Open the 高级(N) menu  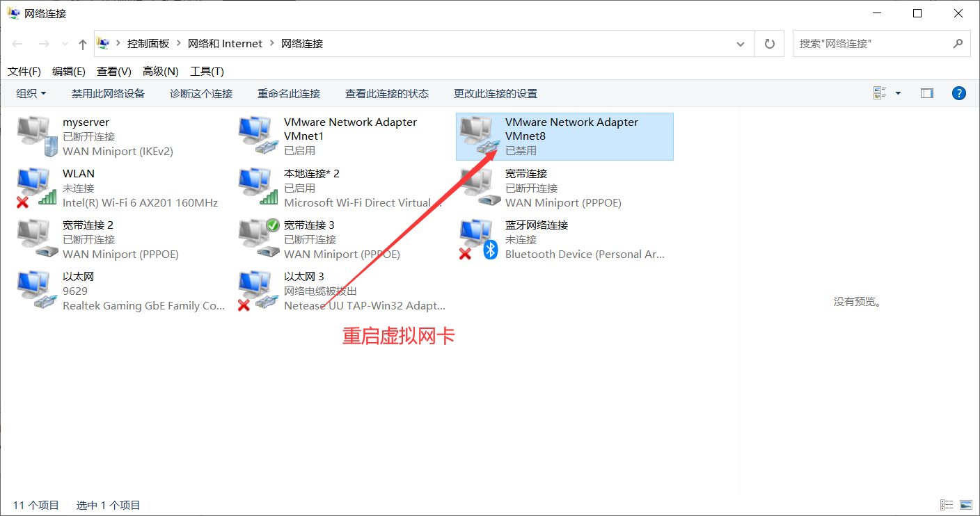click(x=161, y=71)
